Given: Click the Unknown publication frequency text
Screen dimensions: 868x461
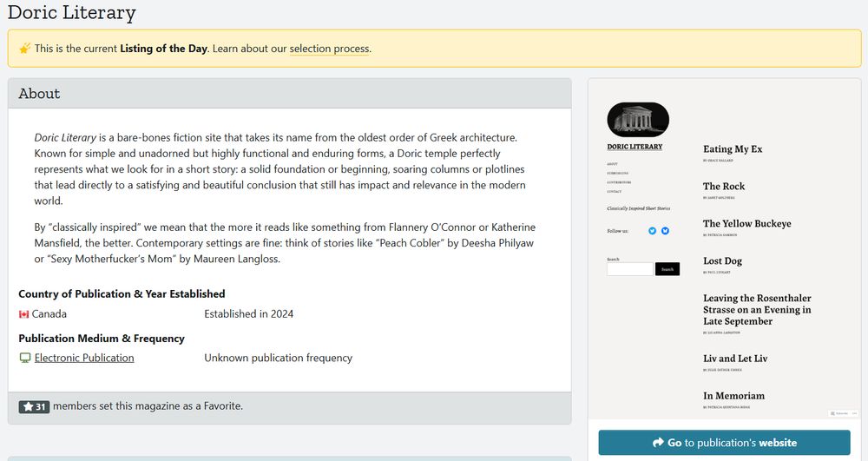Looking at the screenshot, I should pos(278,358).
